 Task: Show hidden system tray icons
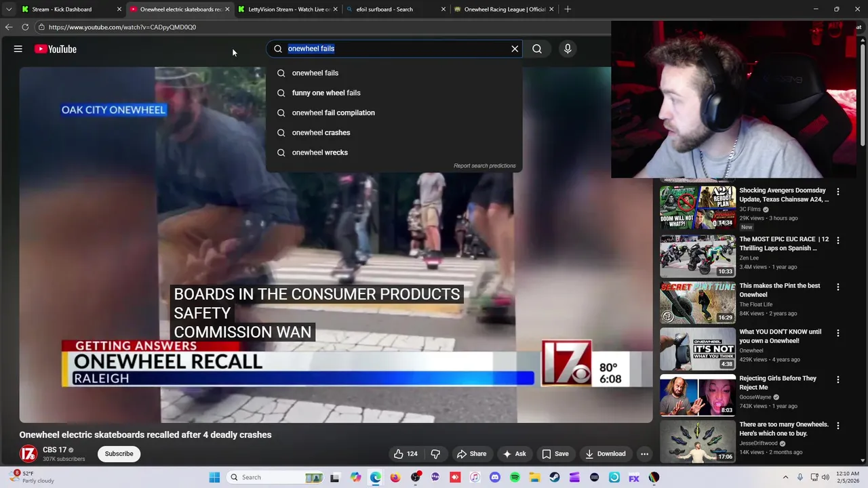(x=785, y=477)
